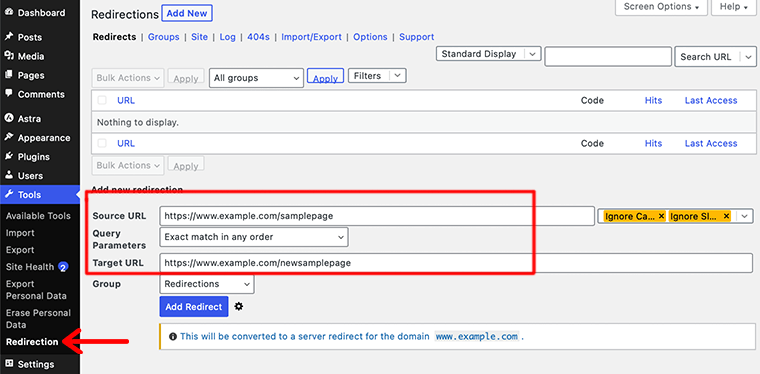Open the Export submenu item
The width and height of the screenshot is (760, 374).
pos(20,250)
